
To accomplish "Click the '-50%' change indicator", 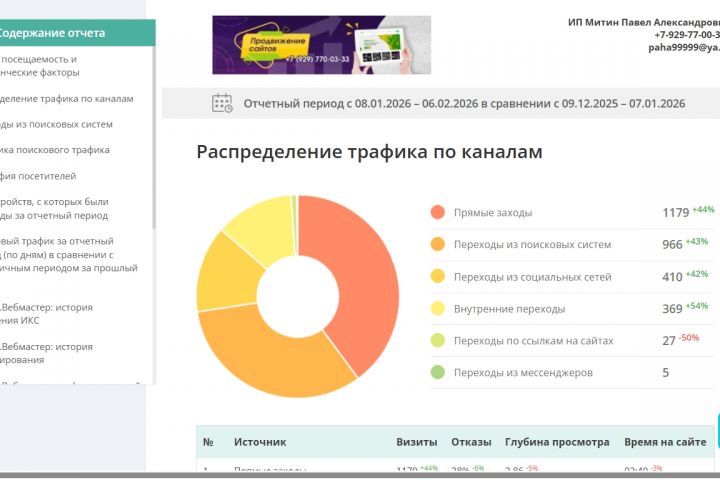I will tap(689, 338).
